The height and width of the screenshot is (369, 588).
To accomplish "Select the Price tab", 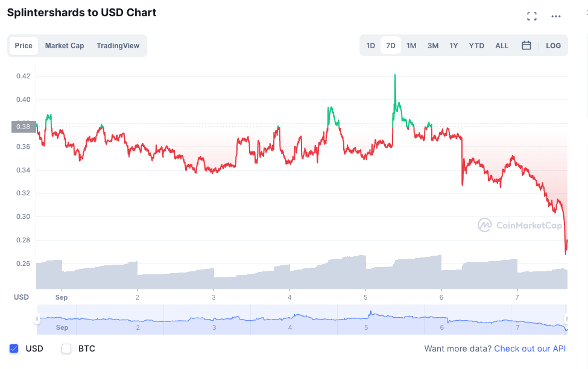I will 24,46.
